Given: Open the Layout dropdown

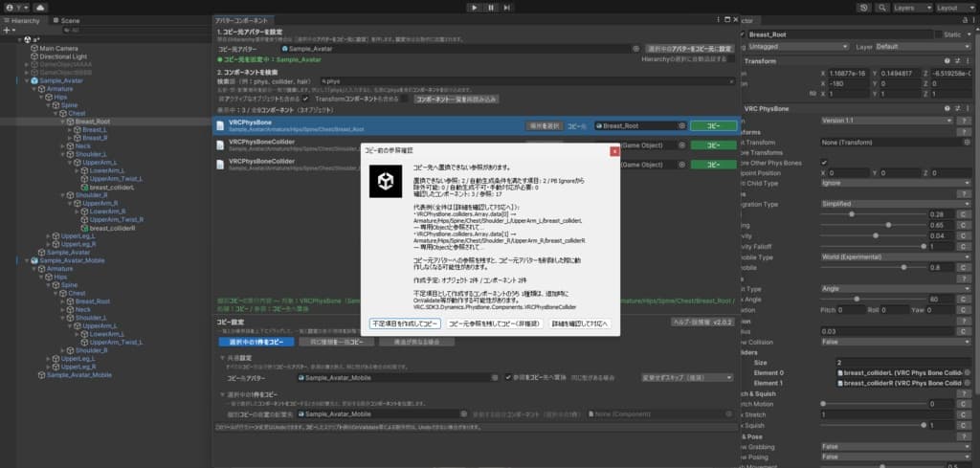Looking at the screenshot, I should pyautogui.click(x=955, y=8).
